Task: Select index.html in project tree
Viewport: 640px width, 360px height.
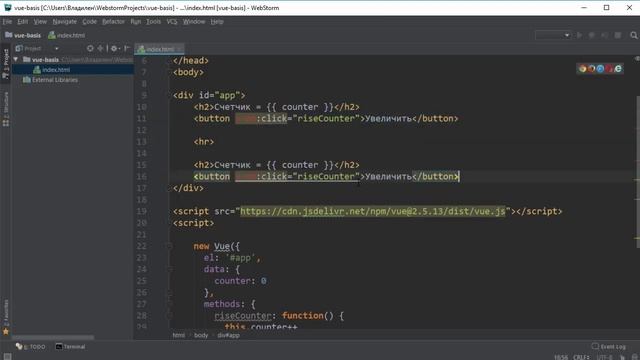Action: [56, 70]
